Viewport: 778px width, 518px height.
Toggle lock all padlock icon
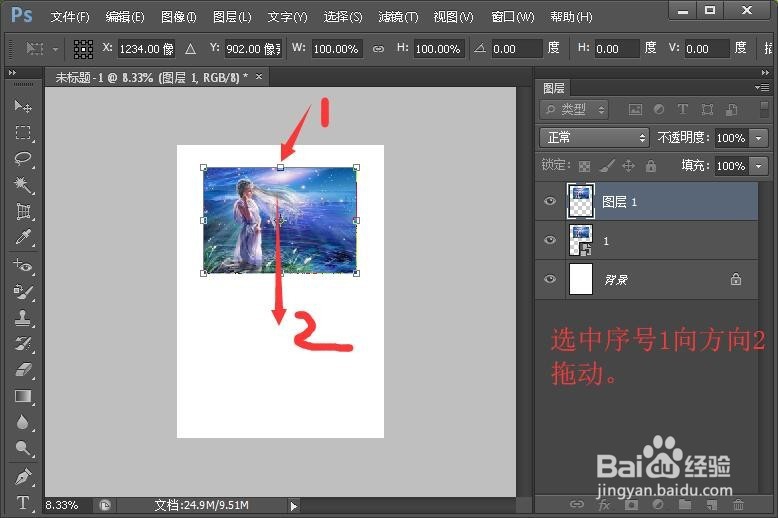point(651,166)
